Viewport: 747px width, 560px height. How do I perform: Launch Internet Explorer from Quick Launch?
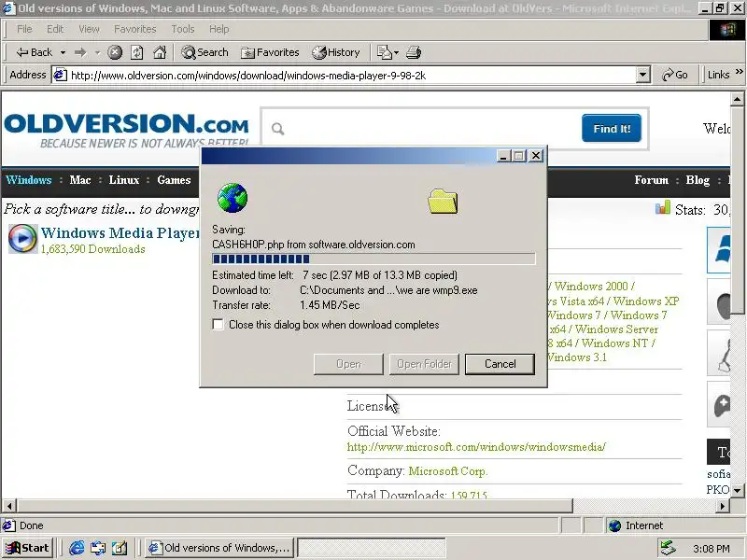click(77, 548)
